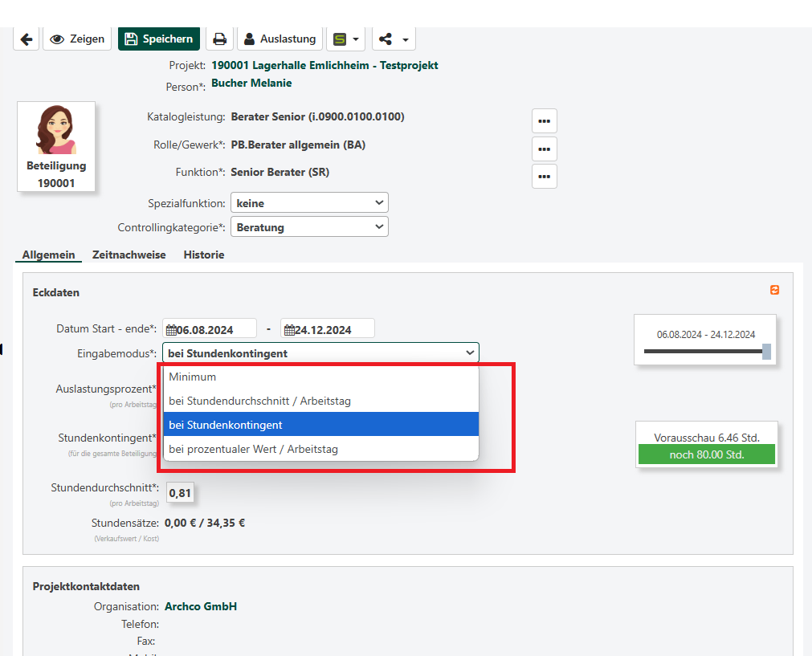Click the date range slider handle
The width and height of the screenshot is (812, 656).
(x=766, y=351)
